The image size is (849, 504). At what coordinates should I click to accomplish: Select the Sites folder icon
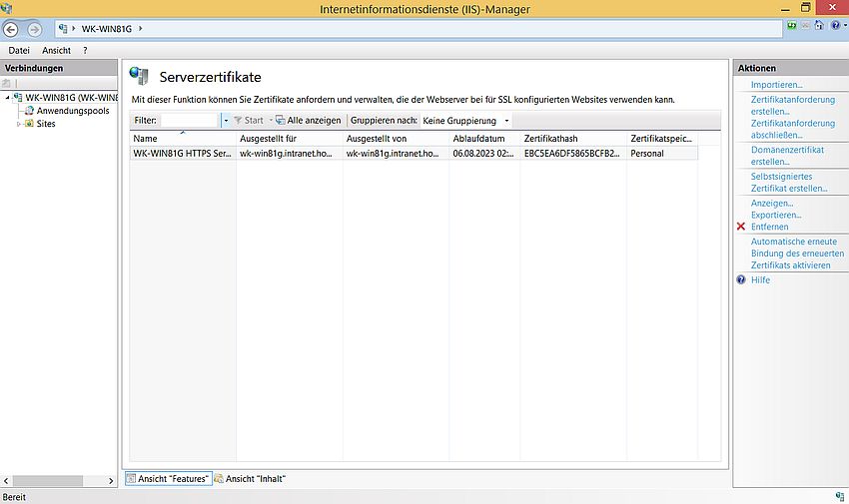(x=29, y=124)
